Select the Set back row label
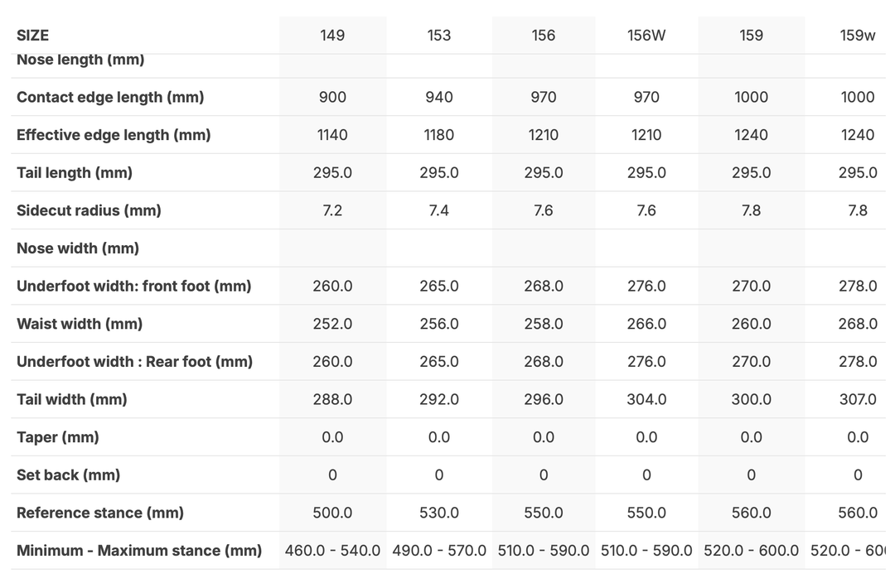 pyautogui.click(x=69, y=475)
